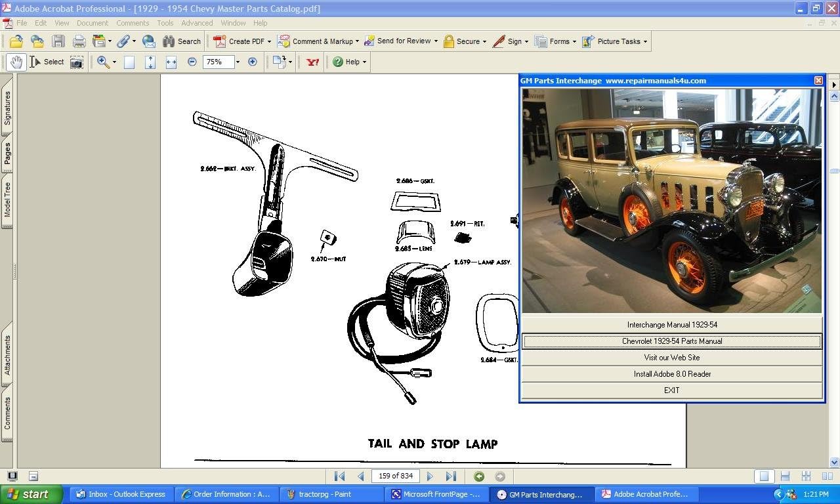Click zoom out minus button
The height and width of the screenshot is (504, 840).
192,62
